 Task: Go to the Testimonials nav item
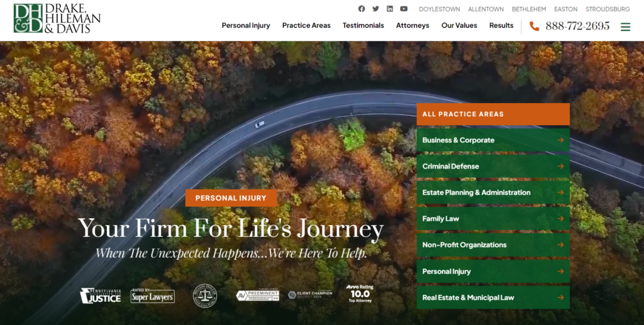coord(363,25)
